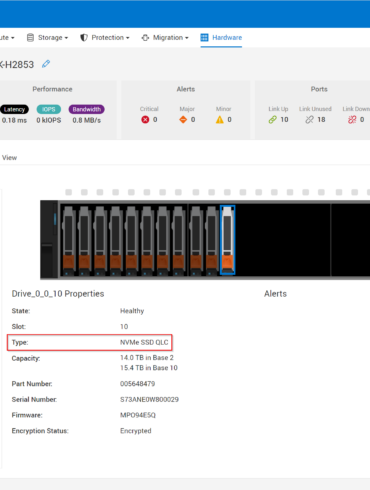Toggle the Bandwidth performance badge

(87, 109)
